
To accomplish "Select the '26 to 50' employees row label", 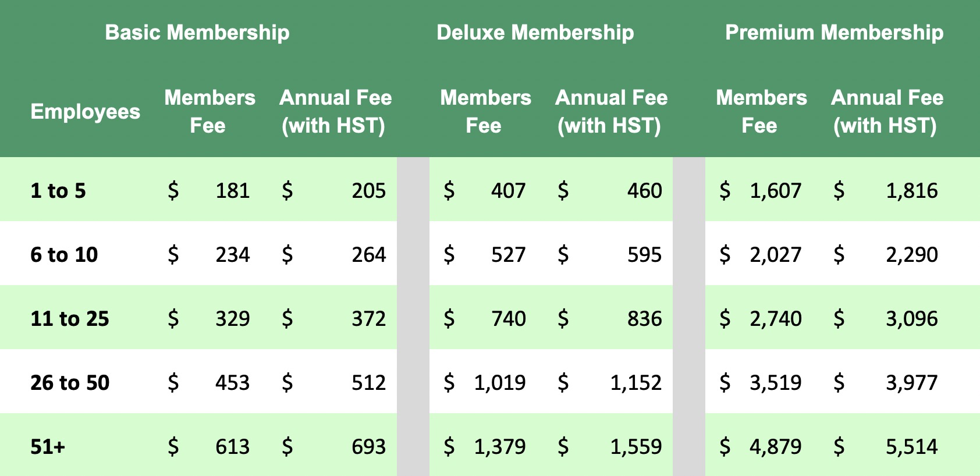I will pyautogui.click(x=70, y=383).
